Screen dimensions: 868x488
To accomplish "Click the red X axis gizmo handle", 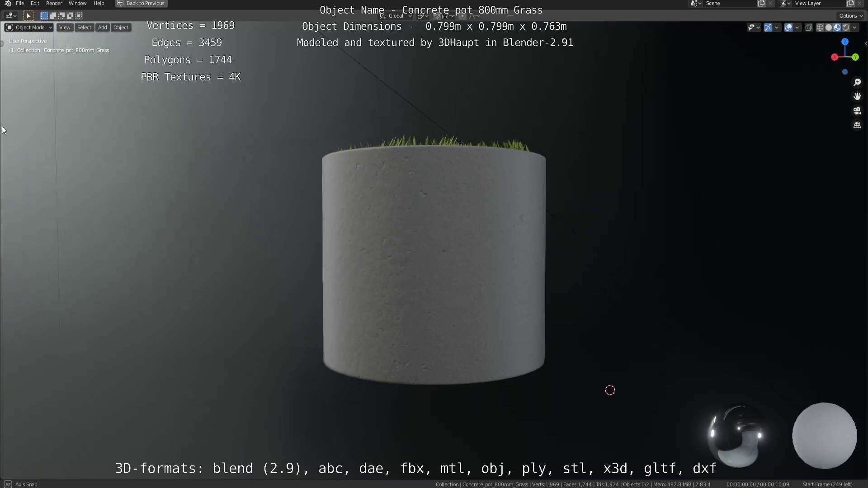I will [x=835, y=57].
